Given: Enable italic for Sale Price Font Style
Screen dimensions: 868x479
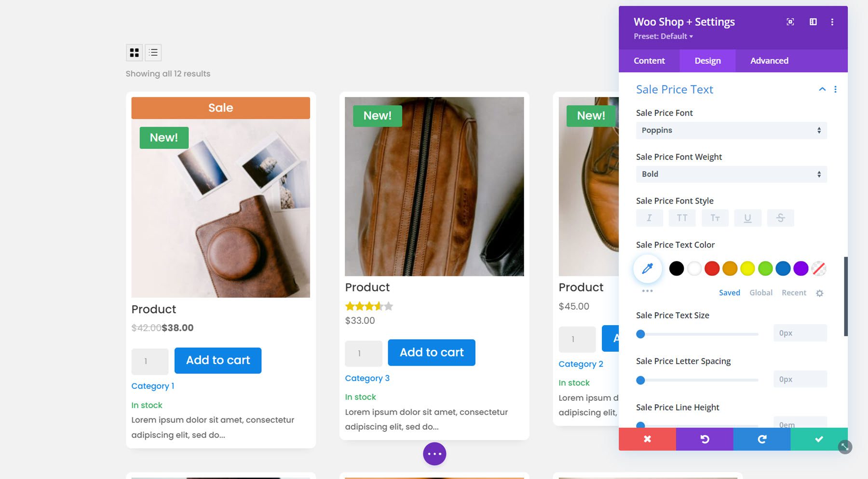Looking at the screenshot, I should tap(649, 218).
